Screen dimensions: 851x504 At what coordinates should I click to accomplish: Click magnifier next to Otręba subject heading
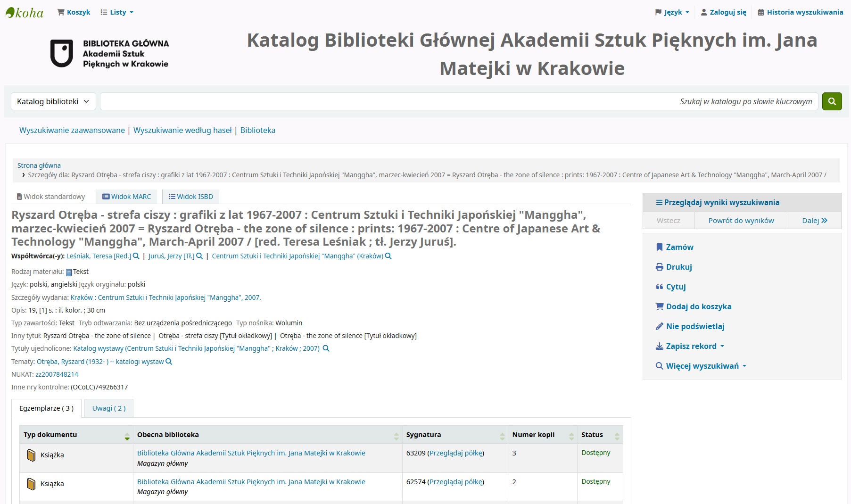169,362
